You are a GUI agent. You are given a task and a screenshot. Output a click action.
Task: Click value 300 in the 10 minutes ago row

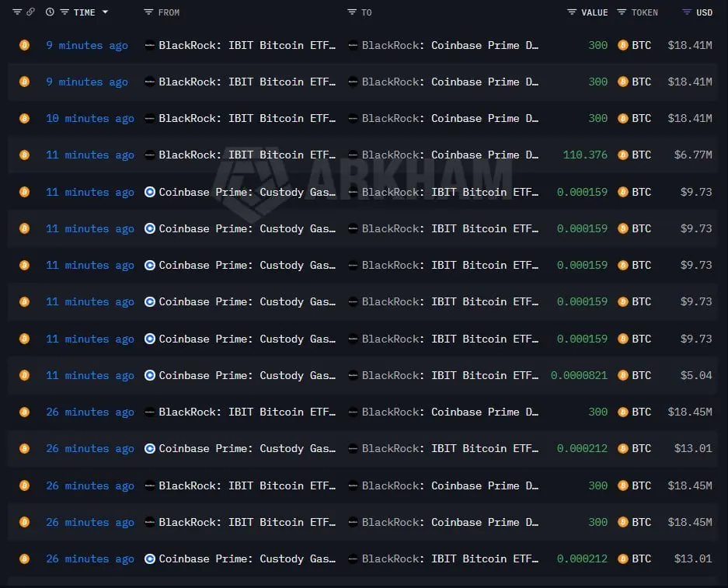598,118
